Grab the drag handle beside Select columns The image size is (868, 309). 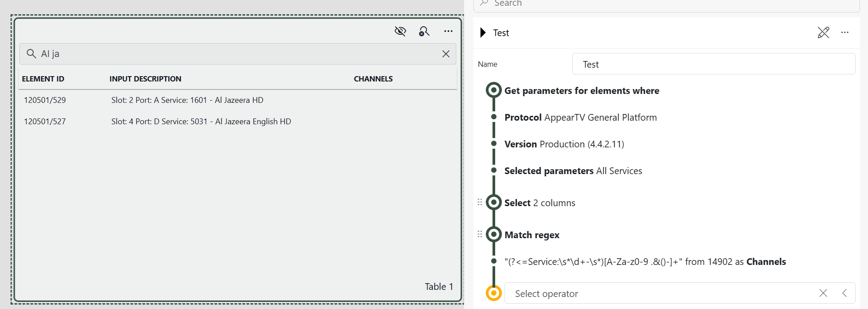(480, 202)
